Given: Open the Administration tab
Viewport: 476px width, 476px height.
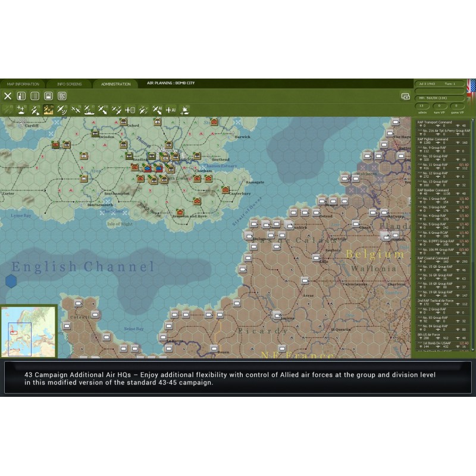Looking at the screenshot, I should (x=115, y=84).
